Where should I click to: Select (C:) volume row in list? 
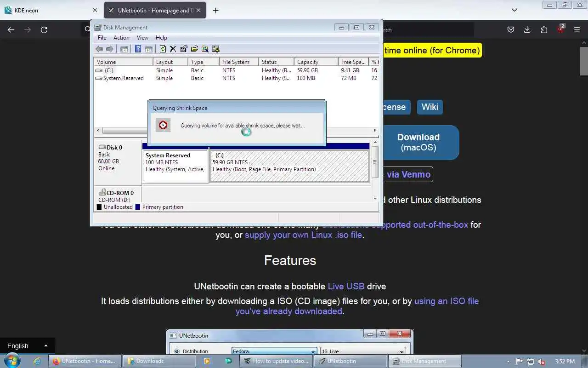(x=237, y=70)
